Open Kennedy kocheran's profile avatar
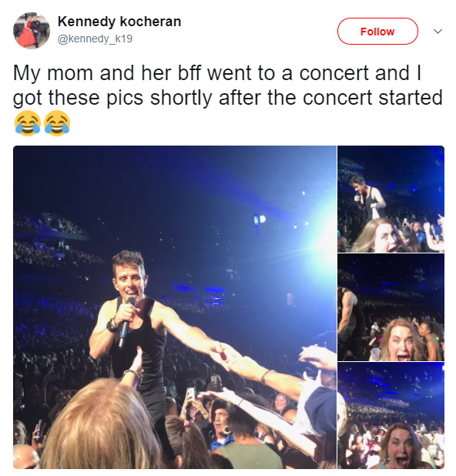Viewport: 456px width, 476px height. point(32,30)
